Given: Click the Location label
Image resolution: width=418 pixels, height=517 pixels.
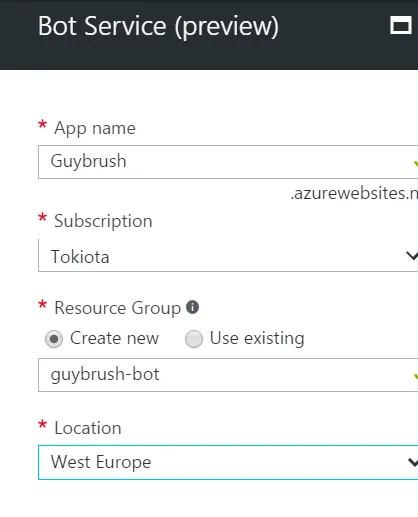Looking at the screenshot, I should (x=88, y=428).
